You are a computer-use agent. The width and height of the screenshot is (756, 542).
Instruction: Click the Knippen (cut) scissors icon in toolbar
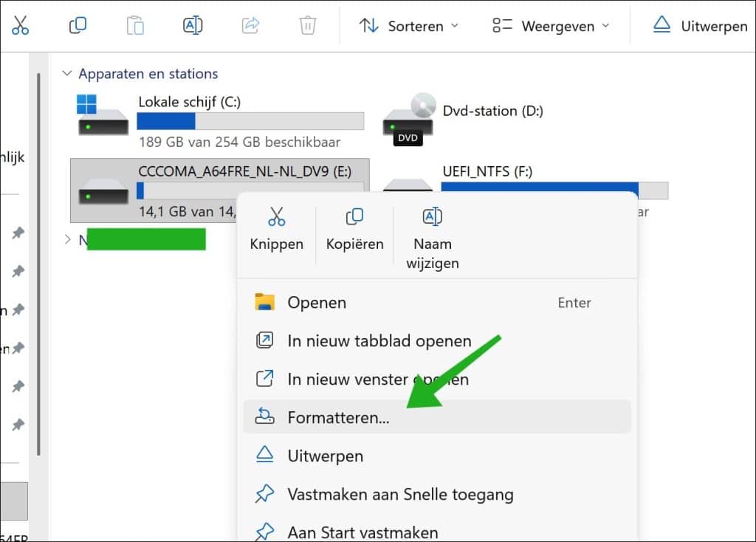[20, 26]
